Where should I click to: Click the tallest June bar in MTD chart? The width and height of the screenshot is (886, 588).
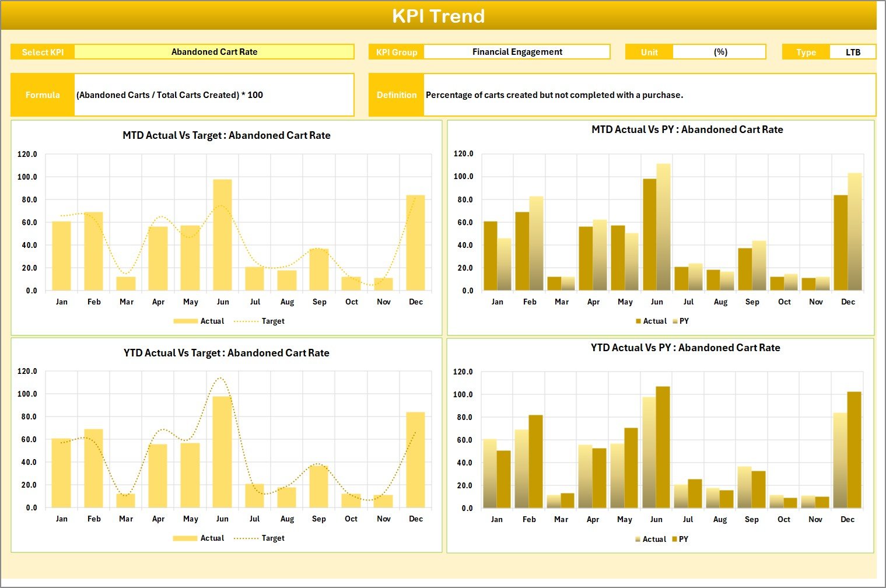pos(223,233)
